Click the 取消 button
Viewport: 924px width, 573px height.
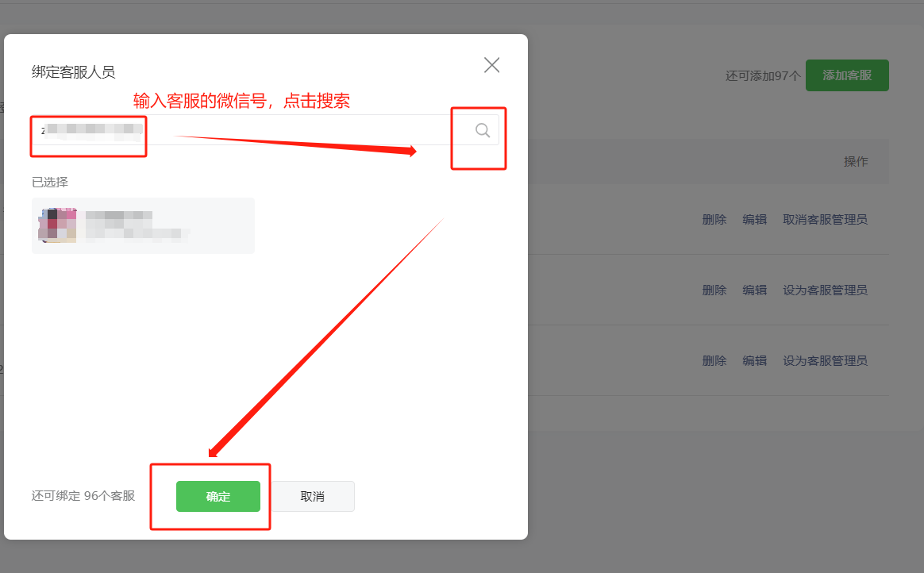coord(312,497)
